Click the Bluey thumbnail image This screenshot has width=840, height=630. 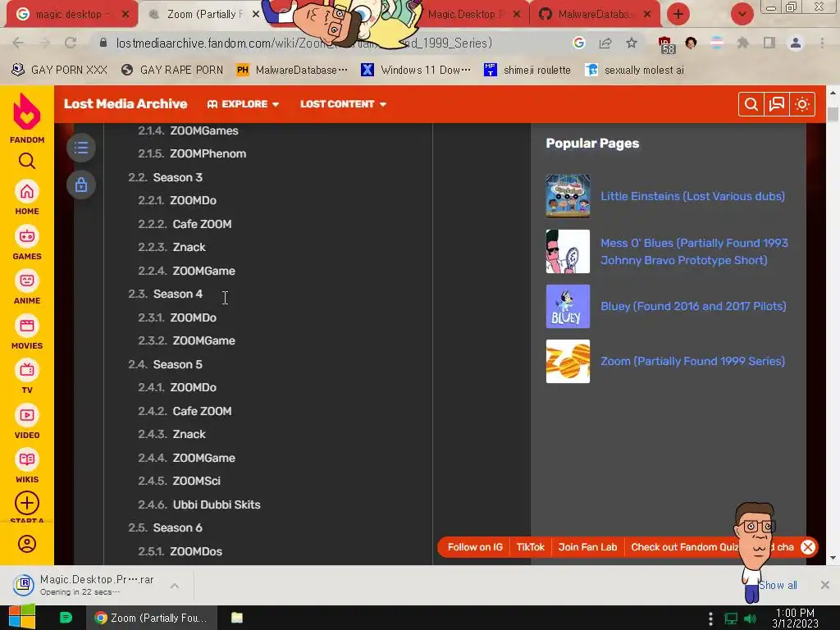568,307
